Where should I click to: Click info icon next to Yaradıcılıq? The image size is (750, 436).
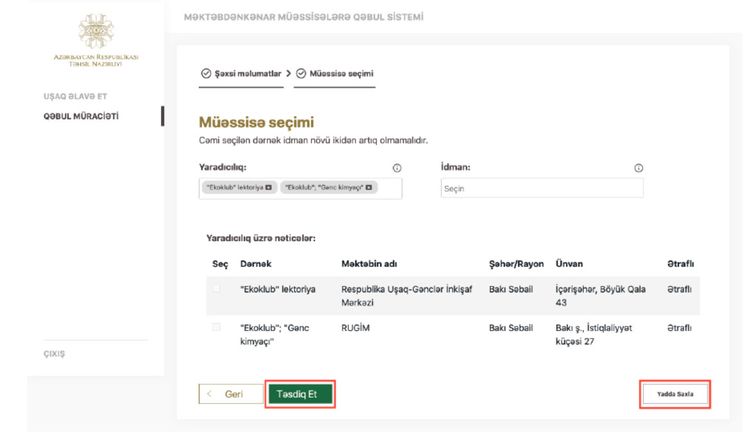pyautogui.click(x=397, y=168)
